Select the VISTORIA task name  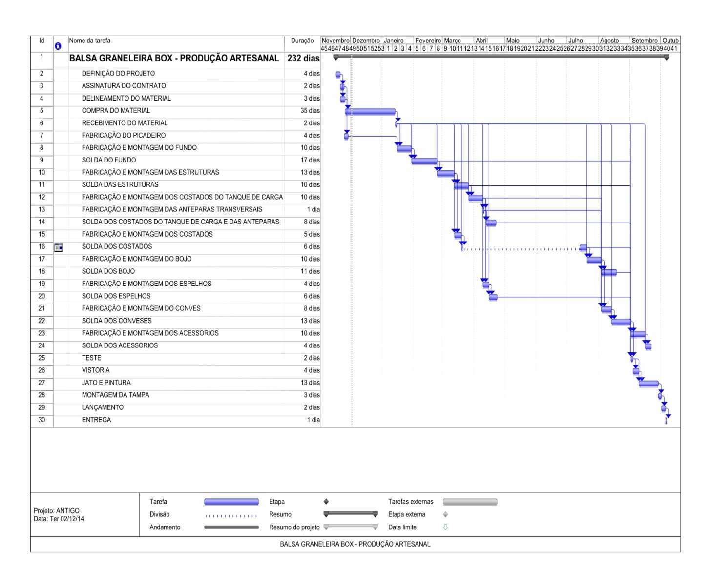click(x=96, y=370)
